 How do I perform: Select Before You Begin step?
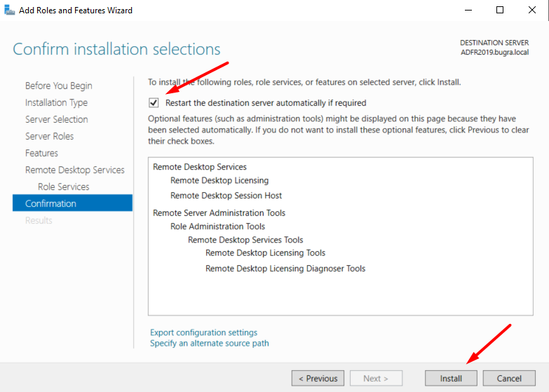pyautogui.click(x=58, y=86)
